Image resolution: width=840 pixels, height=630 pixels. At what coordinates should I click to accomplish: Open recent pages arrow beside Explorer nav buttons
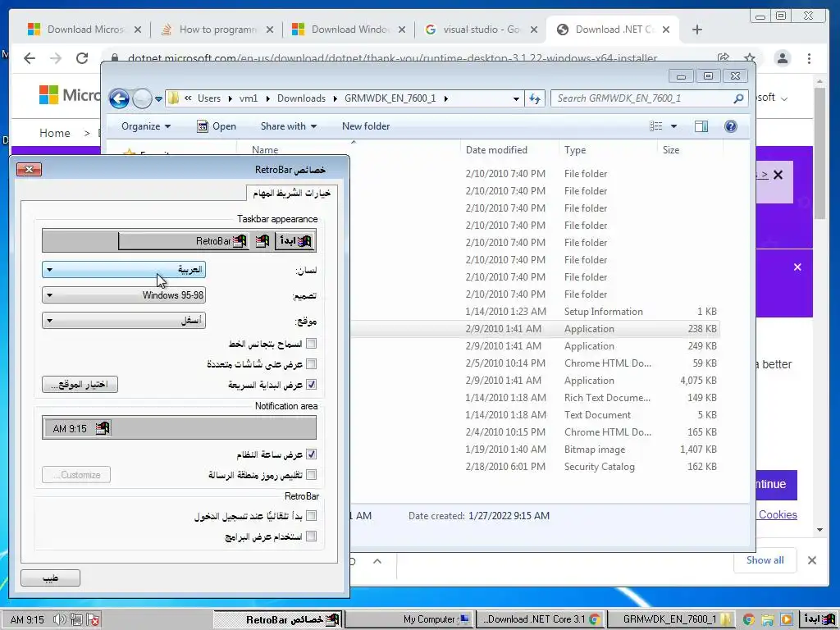158,98
